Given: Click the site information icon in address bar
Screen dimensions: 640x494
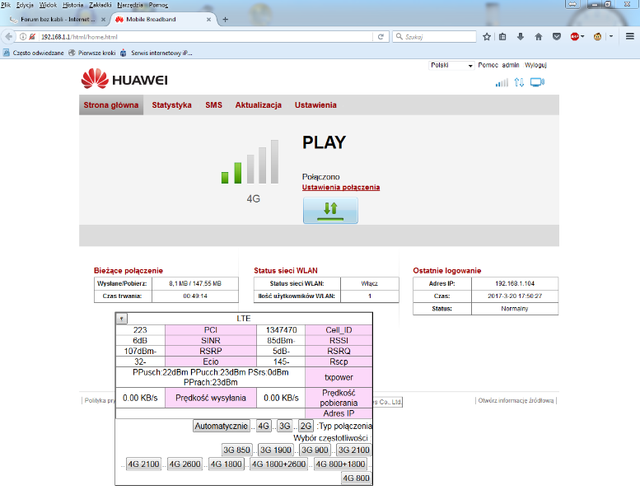Looking at the screenshot, I should [23, 37].
